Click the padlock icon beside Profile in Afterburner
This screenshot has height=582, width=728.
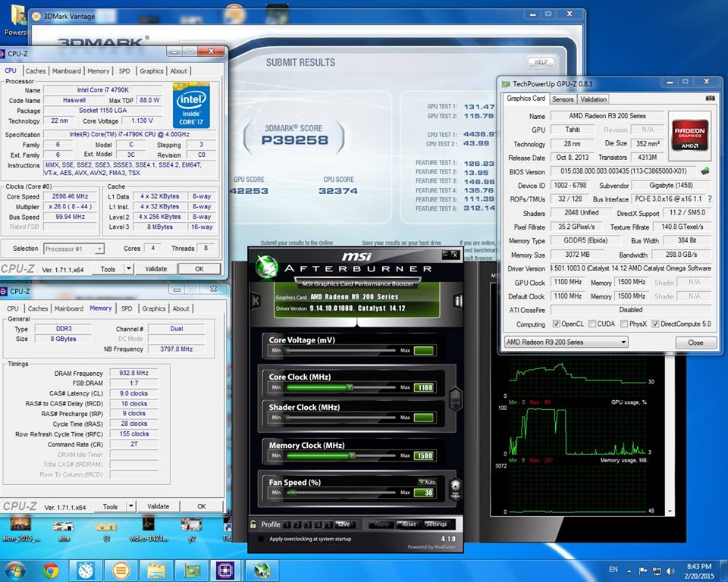[x=253, y=524]
